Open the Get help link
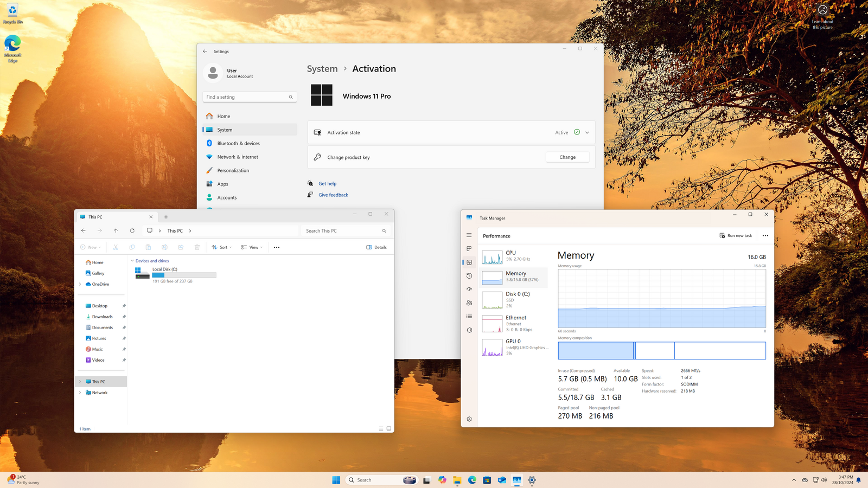This screenshot has height=488, width=868. (x=327, y=184)
